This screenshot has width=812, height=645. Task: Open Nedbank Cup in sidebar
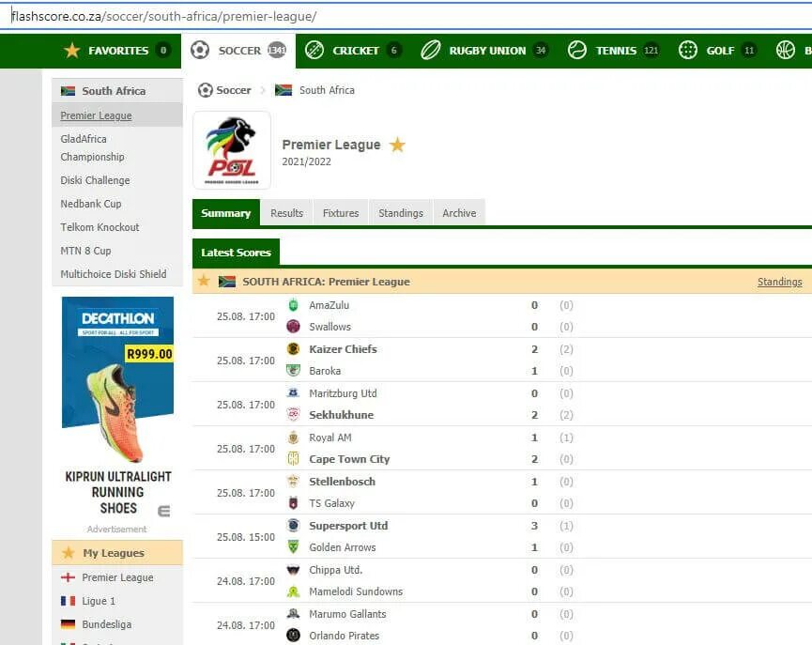[91, 204]
